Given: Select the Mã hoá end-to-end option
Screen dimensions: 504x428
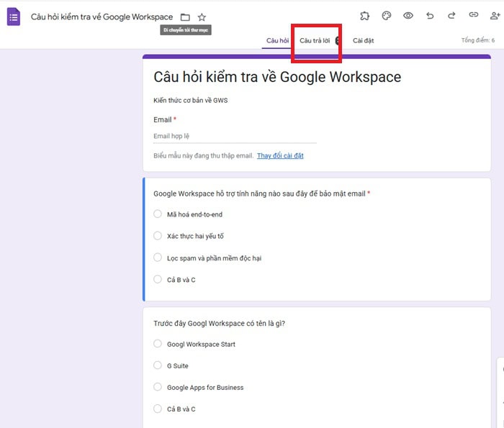Looking at the screenshot, I should tap(158, 214).
